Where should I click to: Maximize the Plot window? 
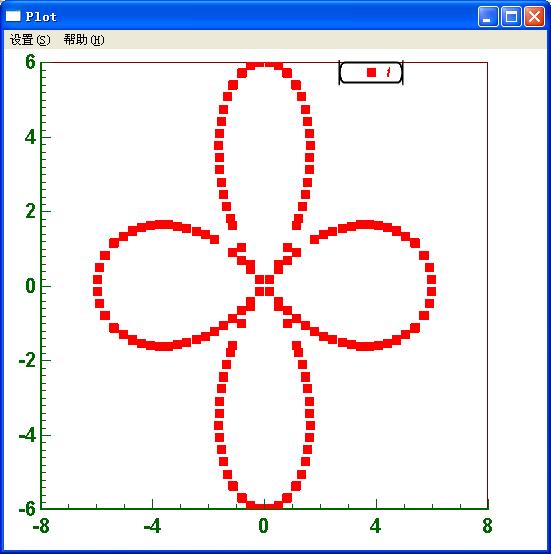[511, 16]
